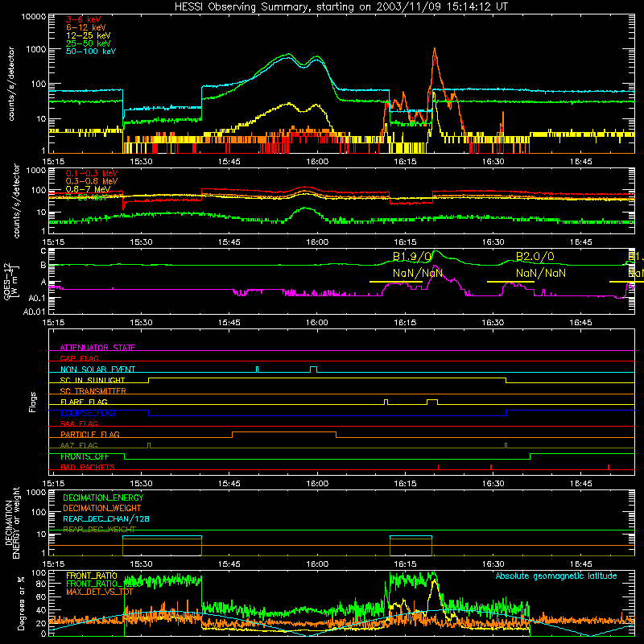
Task: Select the PARTICLE_FLAG label
Action: tap(90, 434)
